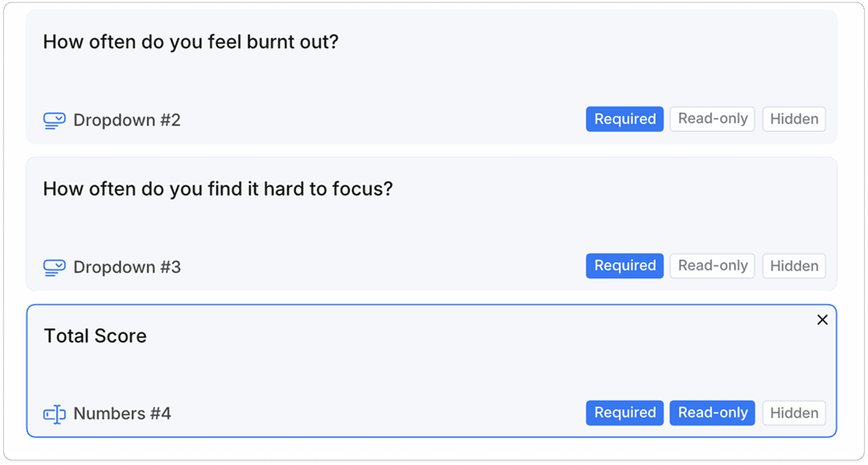Toggle Required on the Numbers #4 field
Screen dimensions: 868x465
pyautogui.click(x=624, y=413)
